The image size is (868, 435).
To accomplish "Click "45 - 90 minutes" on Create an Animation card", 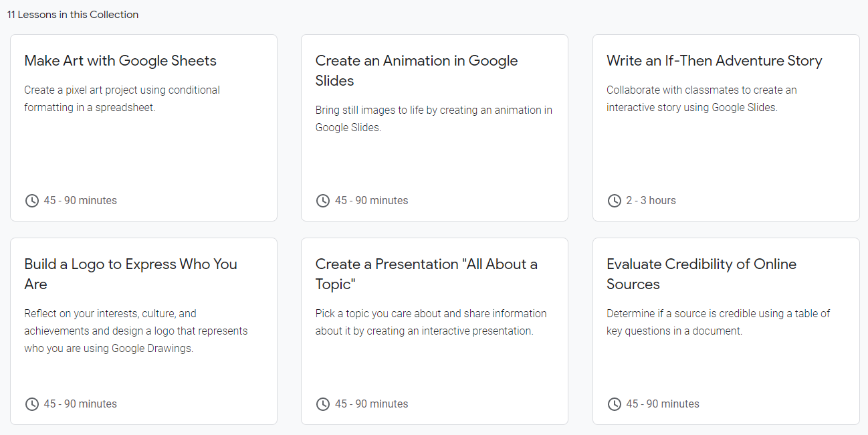I will click(x=371, y=201).
